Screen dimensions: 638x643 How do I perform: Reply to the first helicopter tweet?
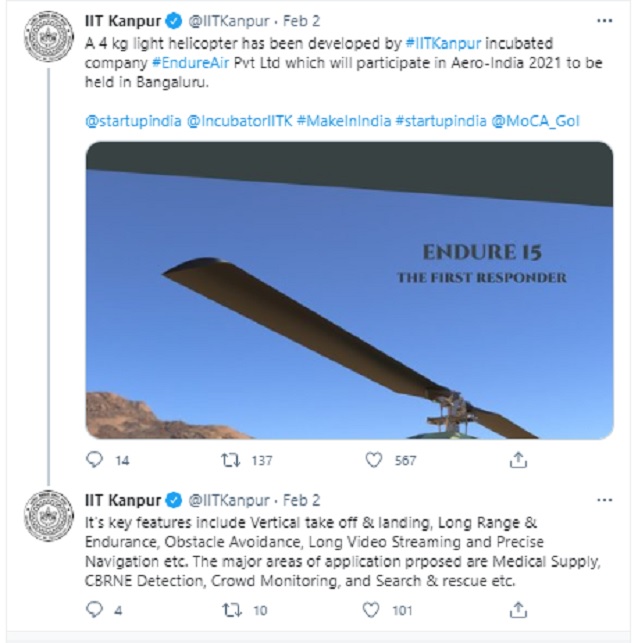click(95, 460)
